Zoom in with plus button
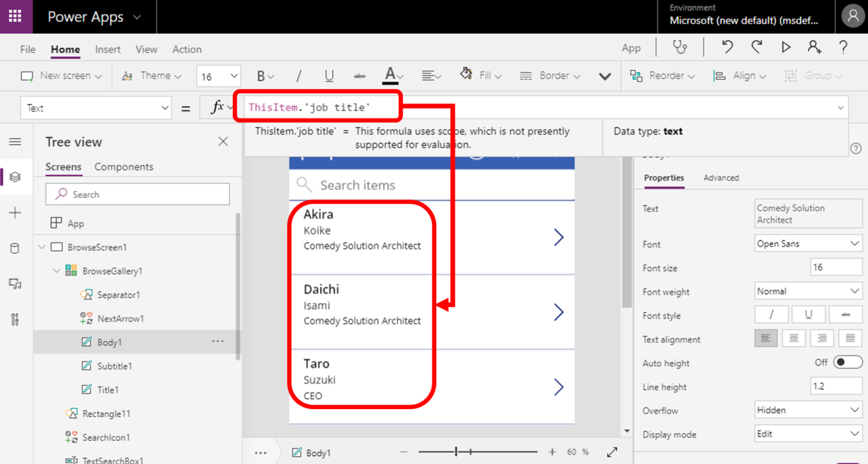The width and height of the screenshot is (868, 464). pyautogui.click(x=553, y=452)
